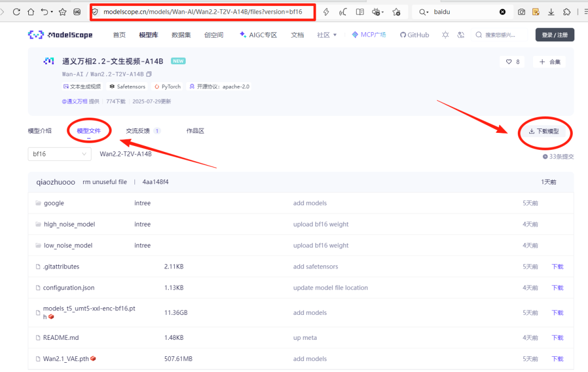
Task: Click the site security shield icon
Action: (x=95, y=12)
